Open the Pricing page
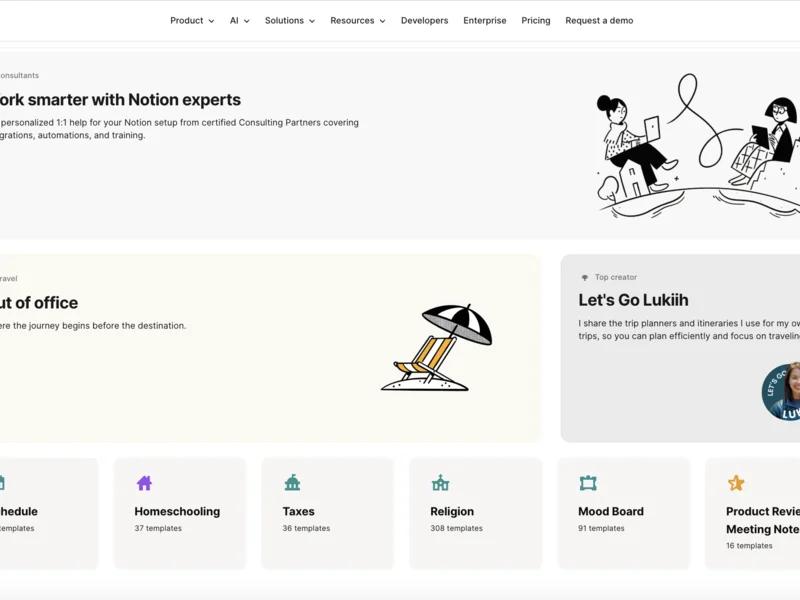The image size is (800, 600). [x=536, y=20]
